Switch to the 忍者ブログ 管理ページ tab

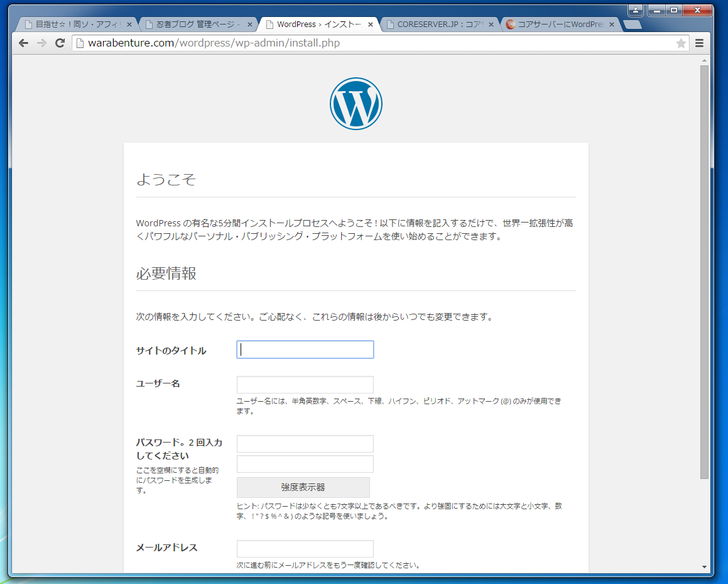click(x=197, y=24)
